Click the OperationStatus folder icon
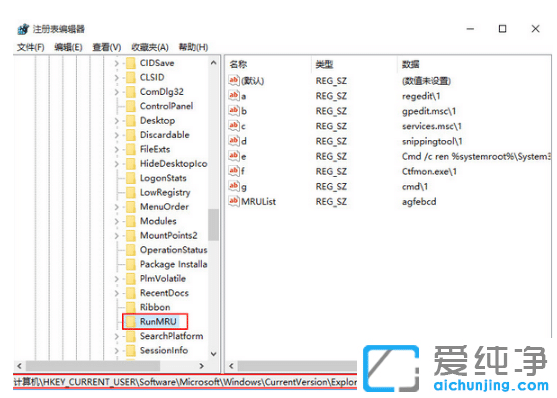 pos(131,250)
